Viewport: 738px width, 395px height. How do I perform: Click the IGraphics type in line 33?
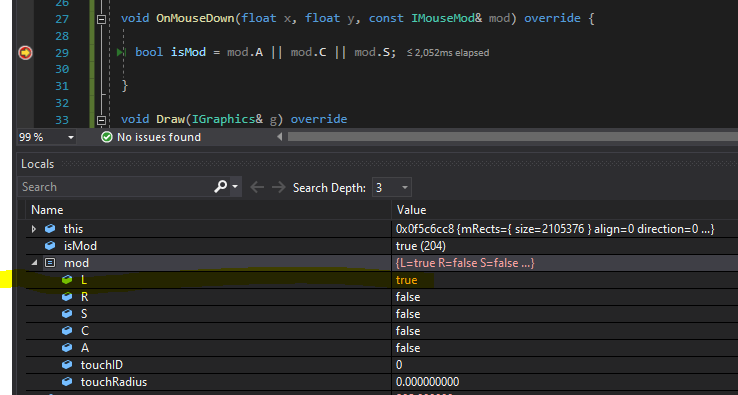click(x=224, y=119)
